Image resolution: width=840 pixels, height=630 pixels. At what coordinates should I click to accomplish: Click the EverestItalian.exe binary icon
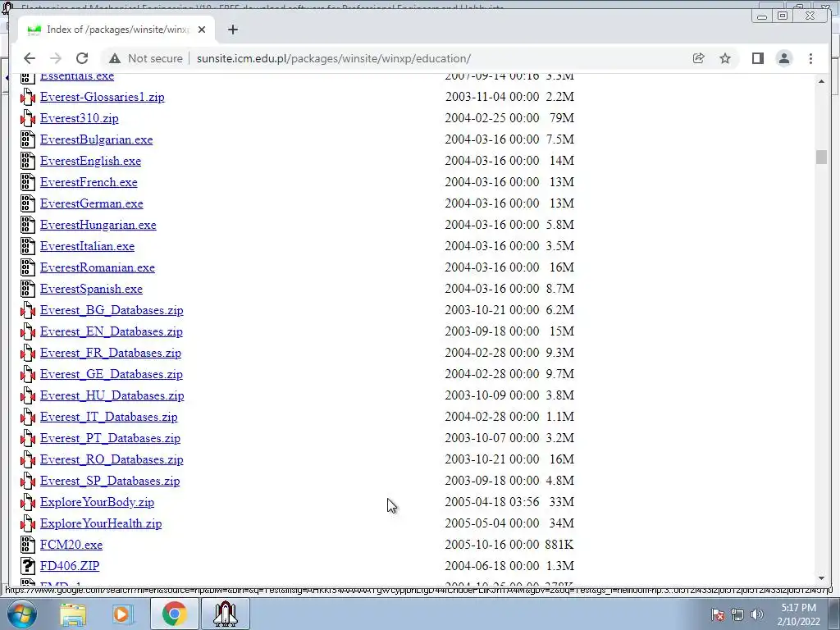[28, 246]
